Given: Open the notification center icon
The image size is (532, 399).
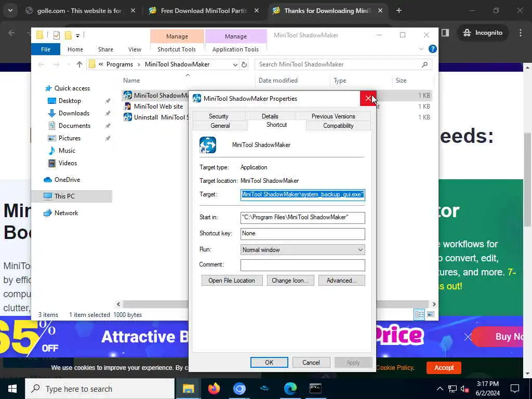Looking at the screenshot, I should 515,389.
